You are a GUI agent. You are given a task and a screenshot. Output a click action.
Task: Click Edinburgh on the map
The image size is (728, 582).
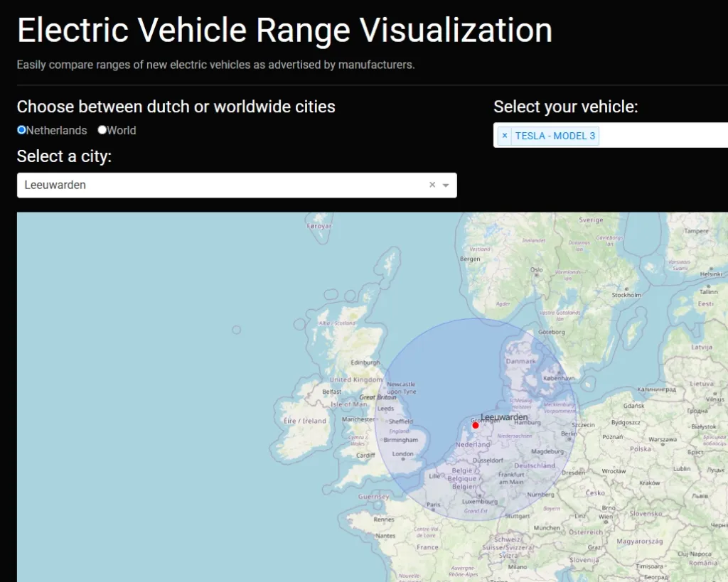tap(365, 362)
